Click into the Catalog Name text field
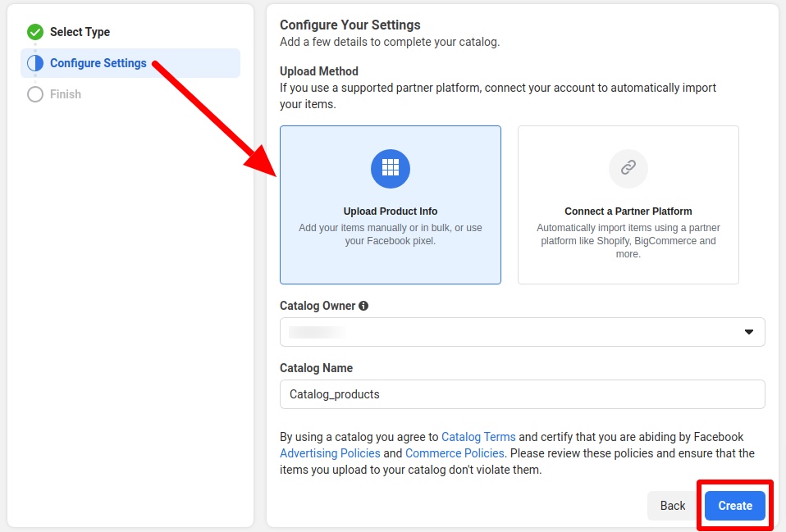The image size is (786, 532). coord(522,394)
